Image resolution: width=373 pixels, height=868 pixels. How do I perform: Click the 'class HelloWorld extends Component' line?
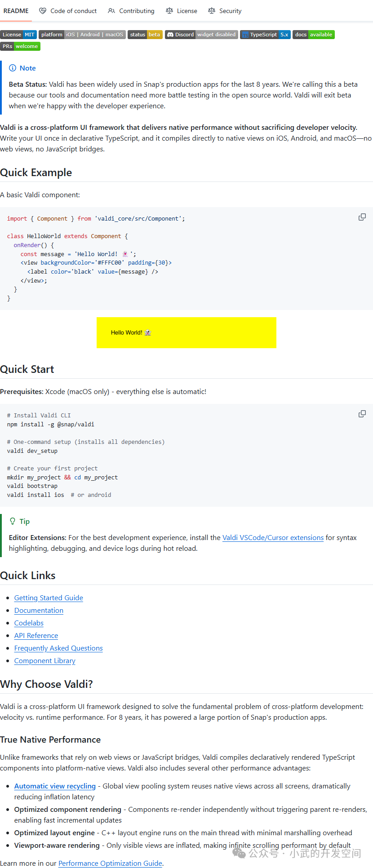[67, 236]
